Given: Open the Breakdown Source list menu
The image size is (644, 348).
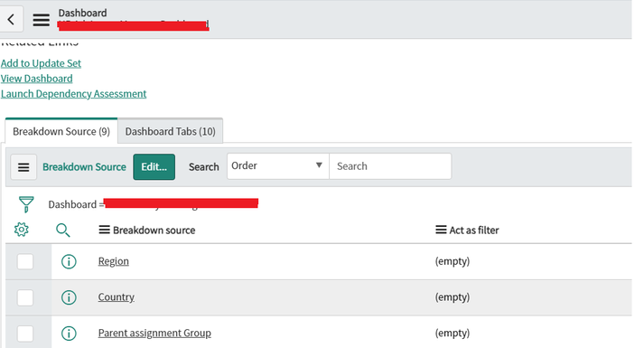Looking at the screenshot, I should pyautogui.click(x=23, y=167).
